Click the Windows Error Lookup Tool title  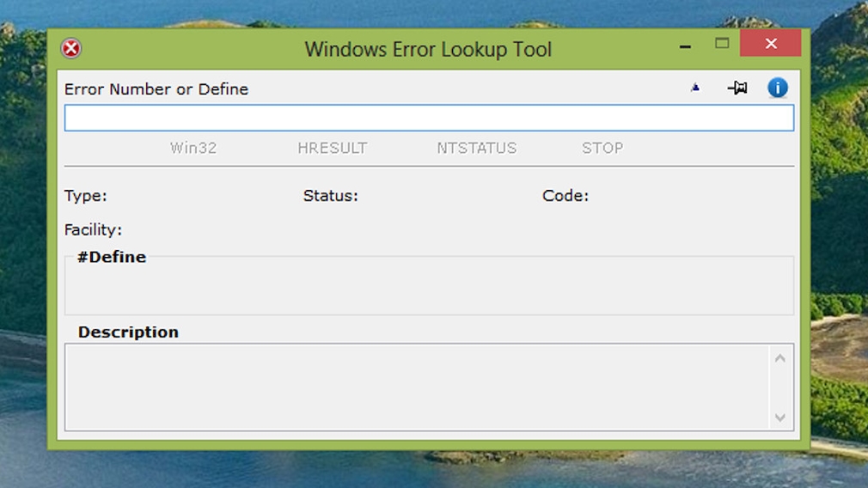tap(428, 49)
